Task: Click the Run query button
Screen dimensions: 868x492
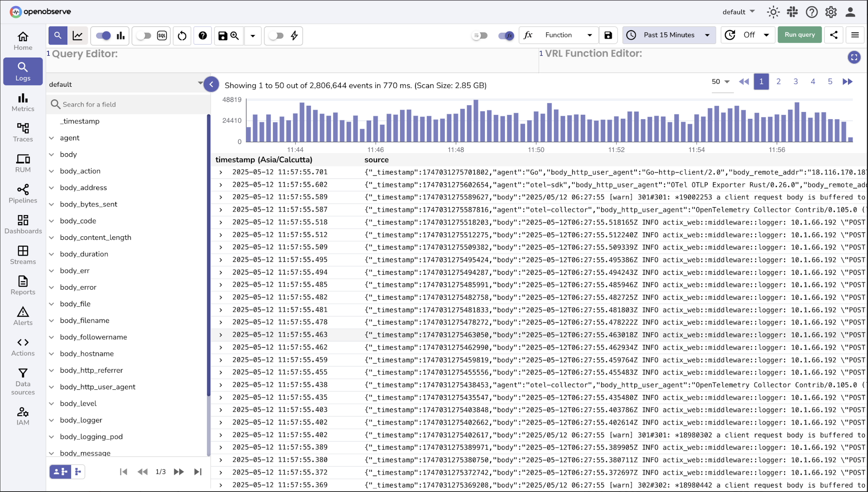Action: click(x=799, y=35)
